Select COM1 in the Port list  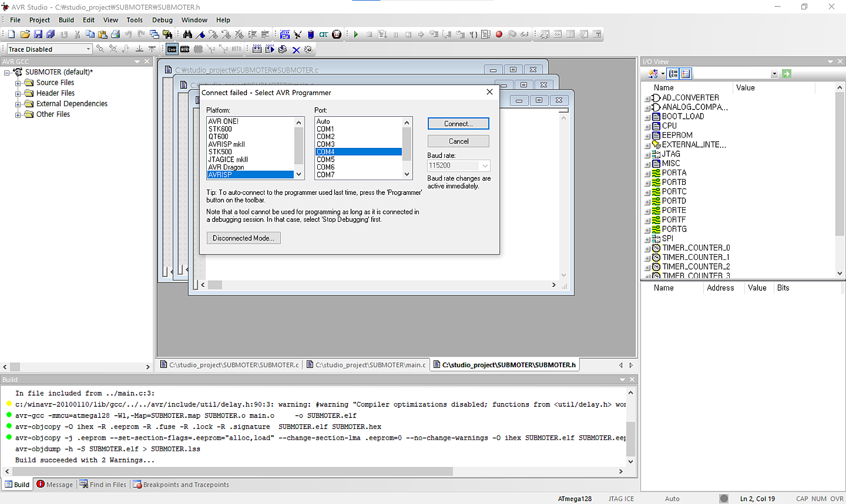[x=325, y=129]
